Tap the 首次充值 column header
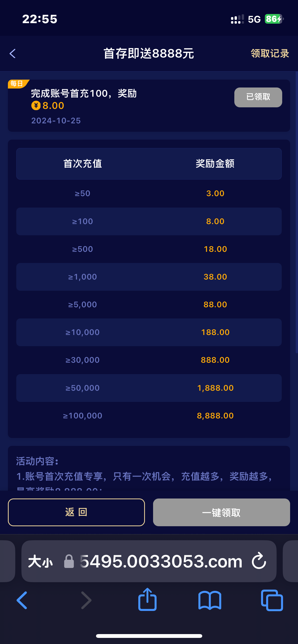Viewport: 298px width, 644px height. (x=83, y=164)
